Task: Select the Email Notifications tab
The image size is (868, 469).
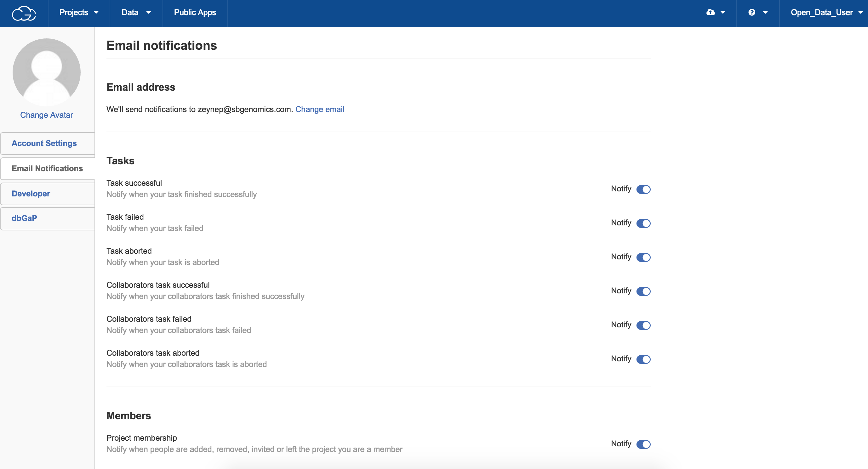Action: coord(48,168)
